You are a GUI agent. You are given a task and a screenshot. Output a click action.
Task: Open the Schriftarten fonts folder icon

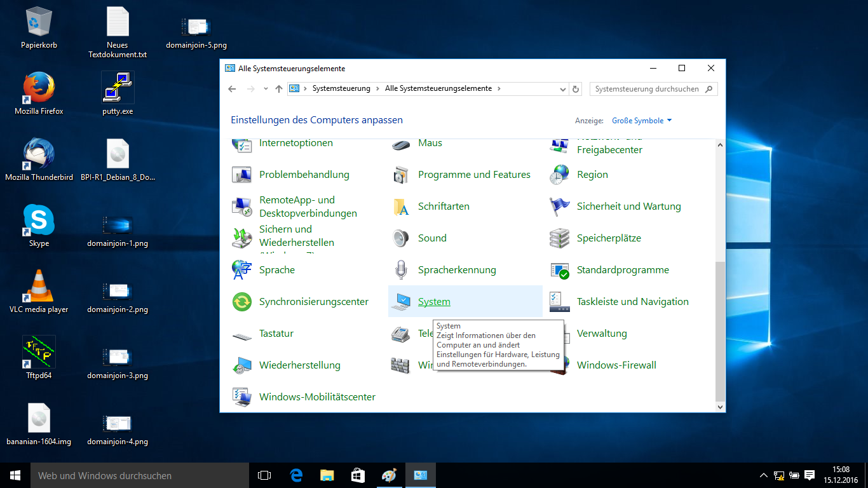click(x=400, y=207)
